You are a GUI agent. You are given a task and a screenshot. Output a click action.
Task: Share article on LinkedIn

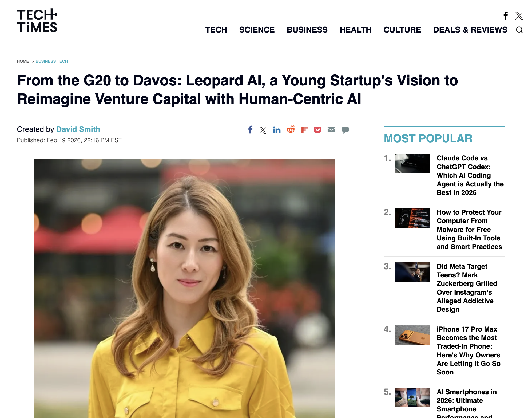[277, 130]
